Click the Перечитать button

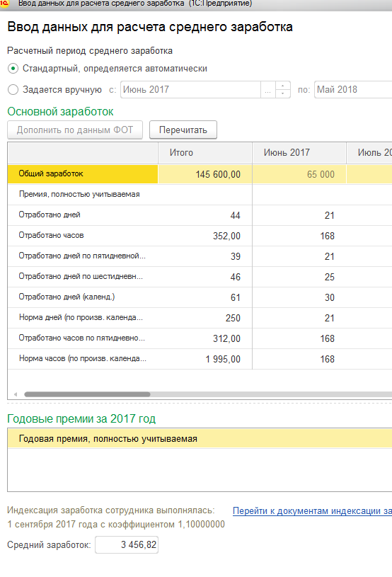183,130
